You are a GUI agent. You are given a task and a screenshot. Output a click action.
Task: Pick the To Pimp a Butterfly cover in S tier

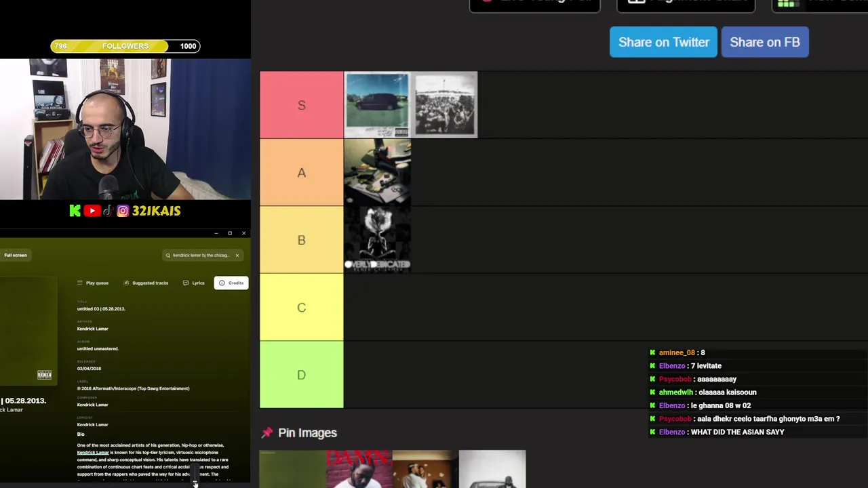point(444,105)
